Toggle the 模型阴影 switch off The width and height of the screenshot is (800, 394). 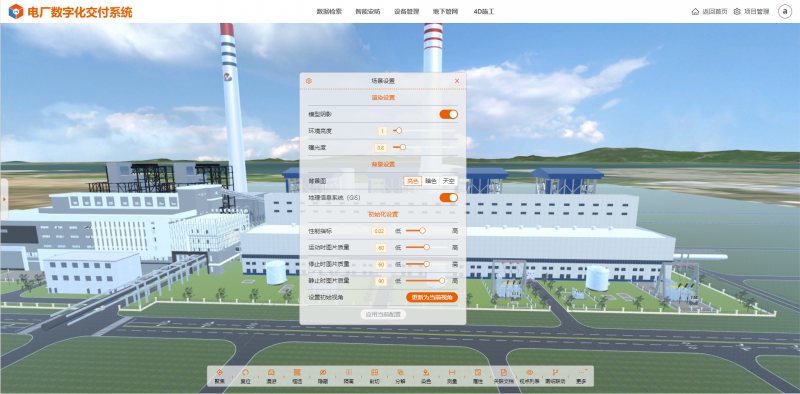coord(448,114)
